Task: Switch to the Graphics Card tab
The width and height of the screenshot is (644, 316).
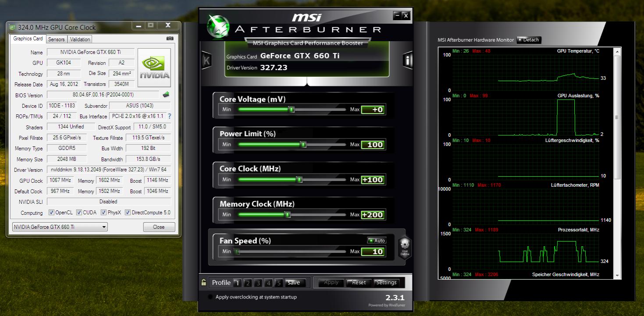Action: 28,39
